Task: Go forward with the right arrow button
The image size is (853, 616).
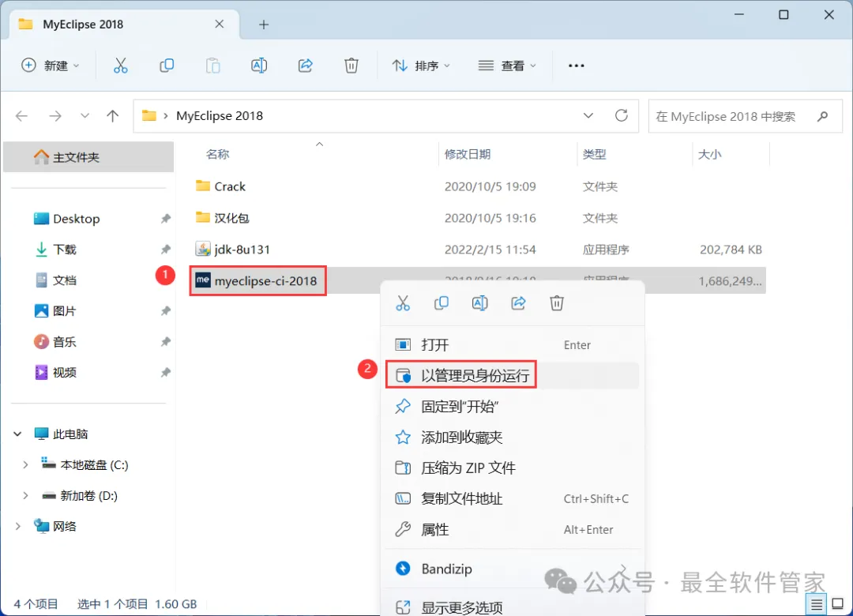Action: click(x=55, y=116)
